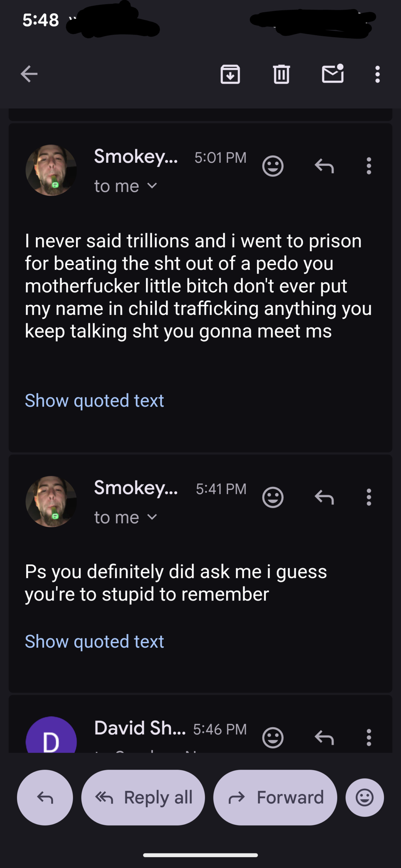The height and width of the screenshot is (868, 401).
Task: Mark the conversation as unread
Action: 332,74
